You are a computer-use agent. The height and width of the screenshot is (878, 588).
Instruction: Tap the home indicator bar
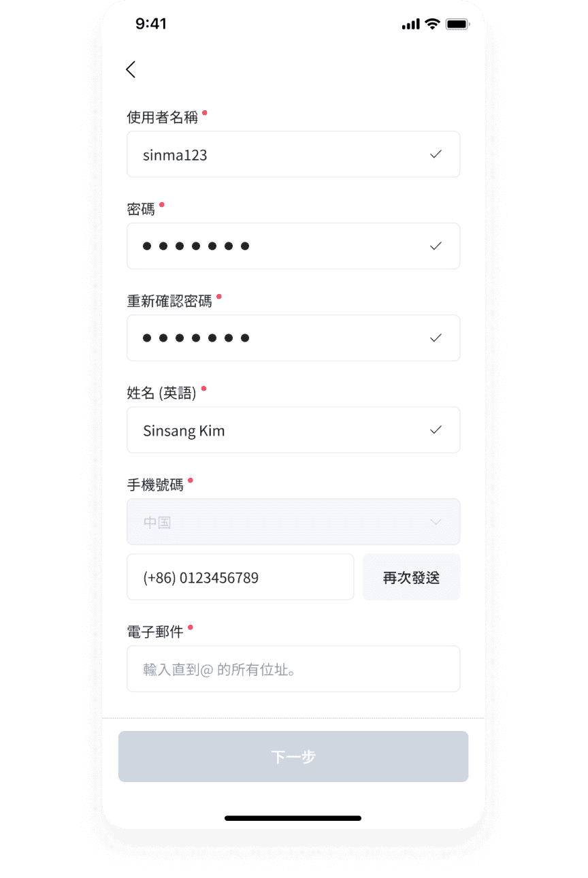293,818
